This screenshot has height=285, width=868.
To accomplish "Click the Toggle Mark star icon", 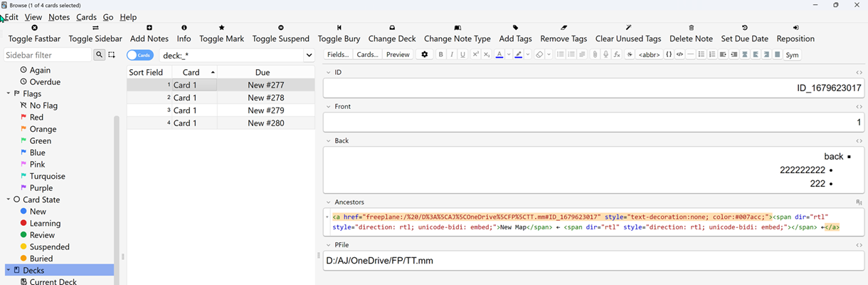I will click(221, 28).
